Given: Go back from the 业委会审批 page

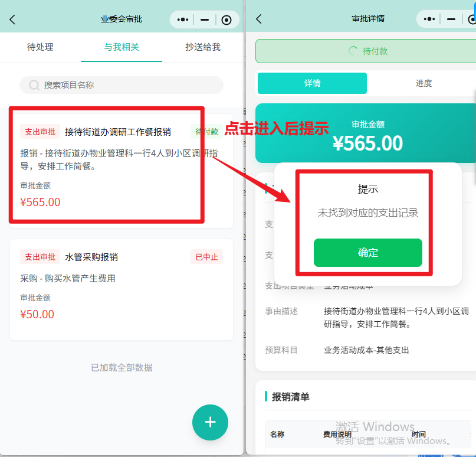Looking at the screenshot, I should pyautogui.click(x=12, y=19).
